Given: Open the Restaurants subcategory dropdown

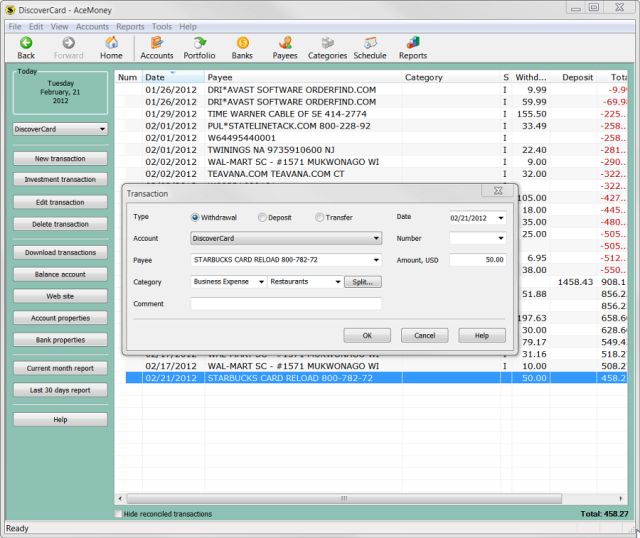Looking at the screenshot, I should click(338, 282).
